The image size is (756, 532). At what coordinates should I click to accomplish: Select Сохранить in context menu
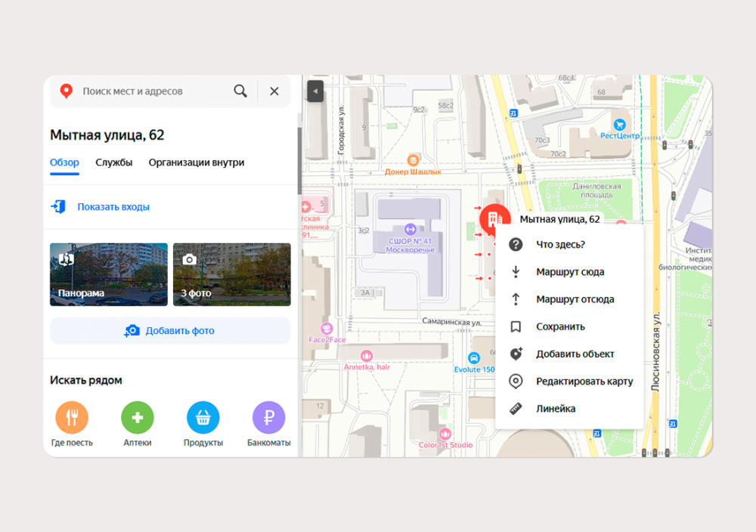(x=569, y=326)
